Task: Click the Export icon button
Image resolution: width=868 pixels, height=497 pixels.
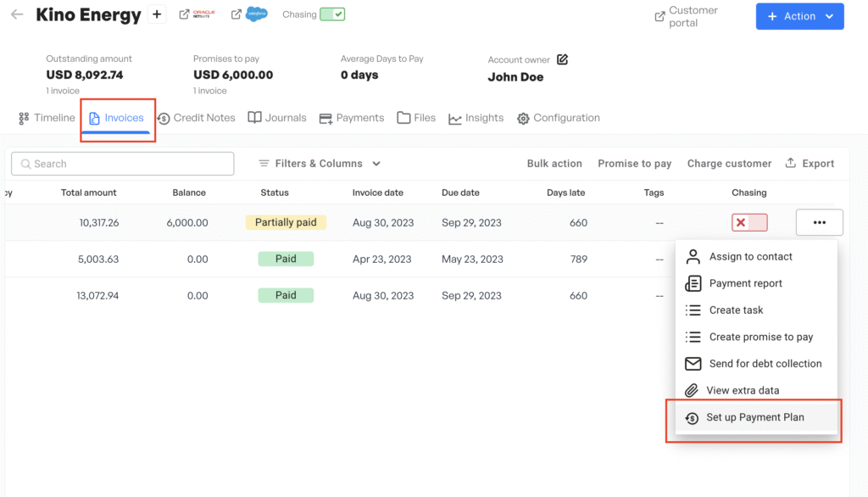Action: point(810,164)
